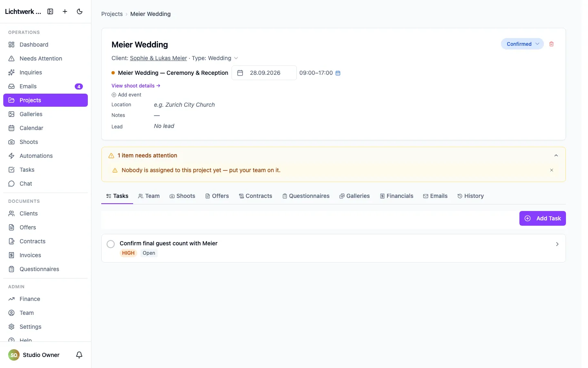Image resolution: width=588 pixels, height=368 pixels.
Task: Open the Confirmed status dropdown
Action: coord(522,44)
